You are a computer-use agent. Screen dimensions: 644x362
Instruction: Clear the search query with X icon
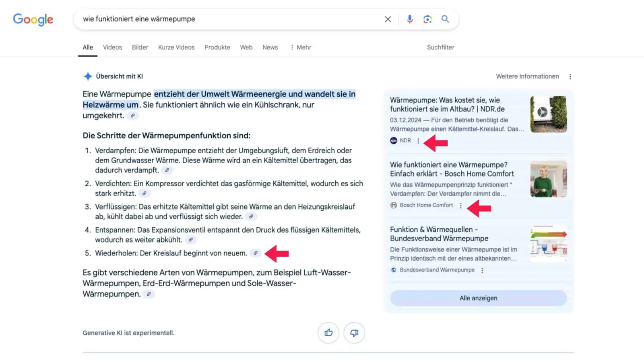tap(388, 19)
